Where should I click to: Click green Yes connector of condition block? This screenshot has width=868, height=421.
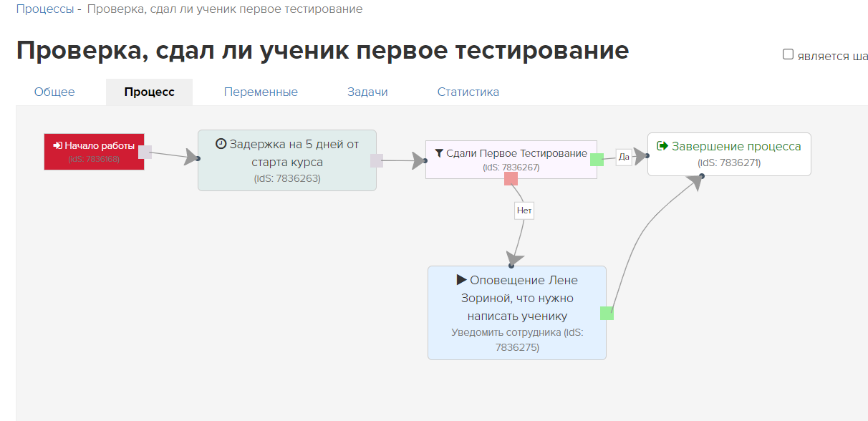597,159
